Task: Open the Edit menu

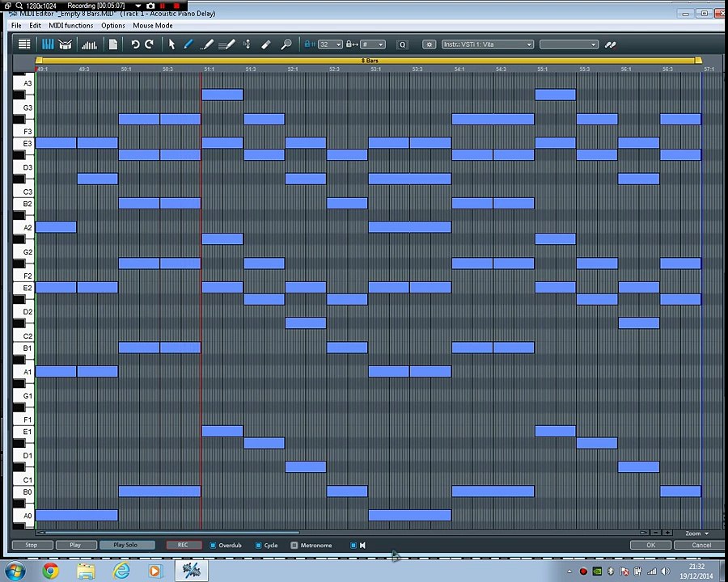Action: point(36,26)
